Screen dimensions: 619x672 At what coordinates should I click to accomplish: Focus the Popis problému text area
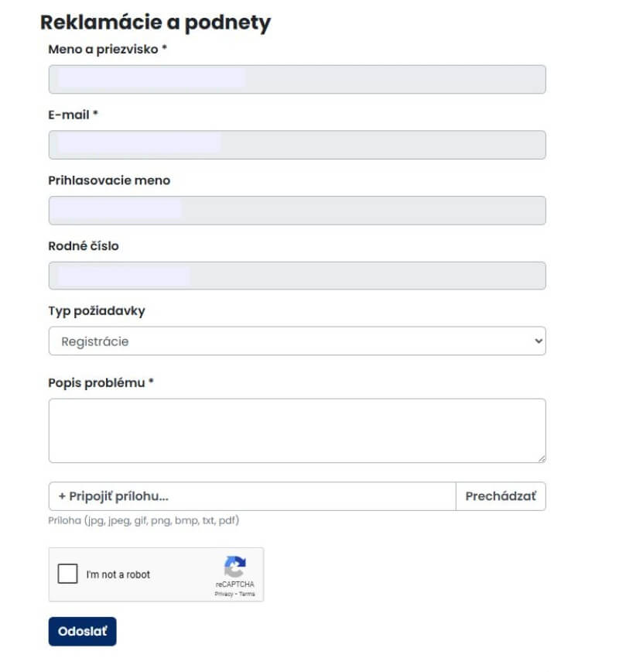pos(296,430)
